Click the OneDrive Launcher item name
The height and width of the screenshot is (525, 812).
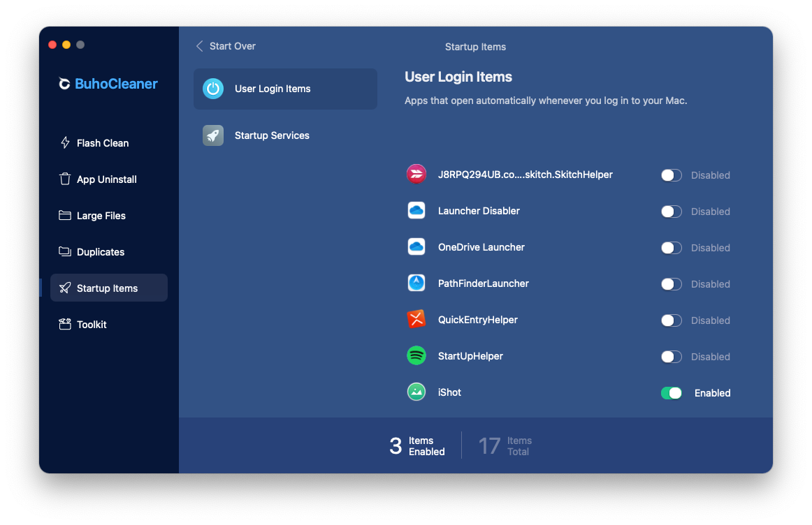(481, 247)
